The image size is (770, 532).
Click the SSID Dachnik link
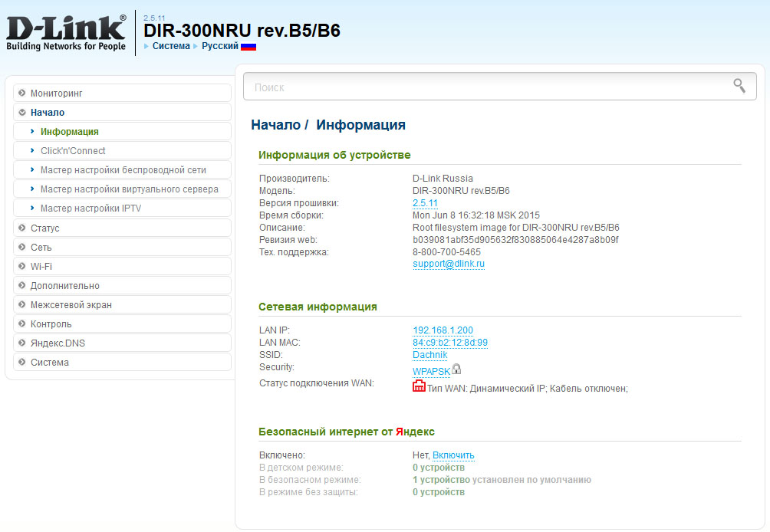429,354
